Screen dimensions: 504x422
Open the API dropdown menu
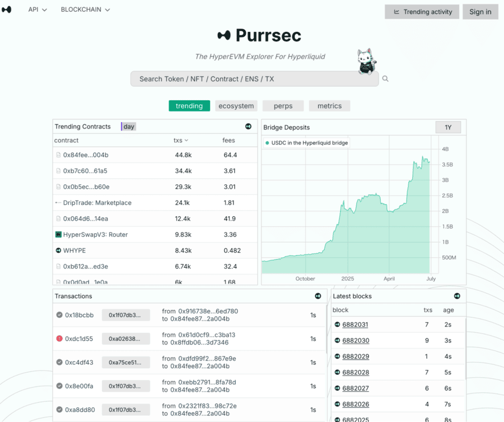tap(38, 10)
